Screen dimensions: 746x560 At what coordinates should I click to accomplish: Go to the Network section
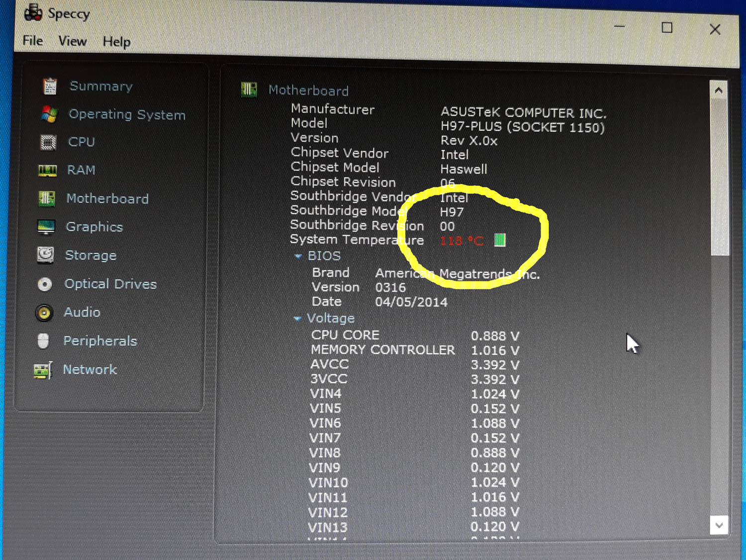pos(90,370)
